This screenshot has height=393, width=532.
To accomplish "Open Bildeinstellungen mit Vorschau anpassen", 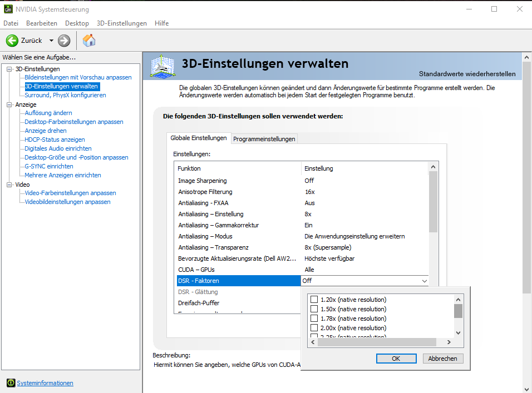I will (x=78, y=77).
